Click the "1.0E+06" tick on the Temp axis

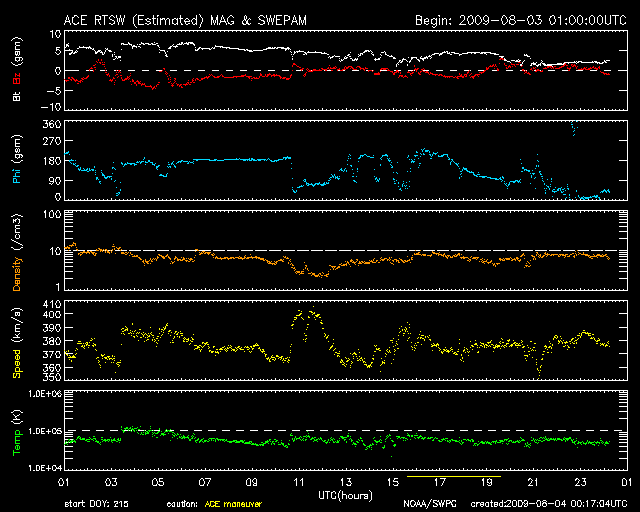click(x=45, y=394)
